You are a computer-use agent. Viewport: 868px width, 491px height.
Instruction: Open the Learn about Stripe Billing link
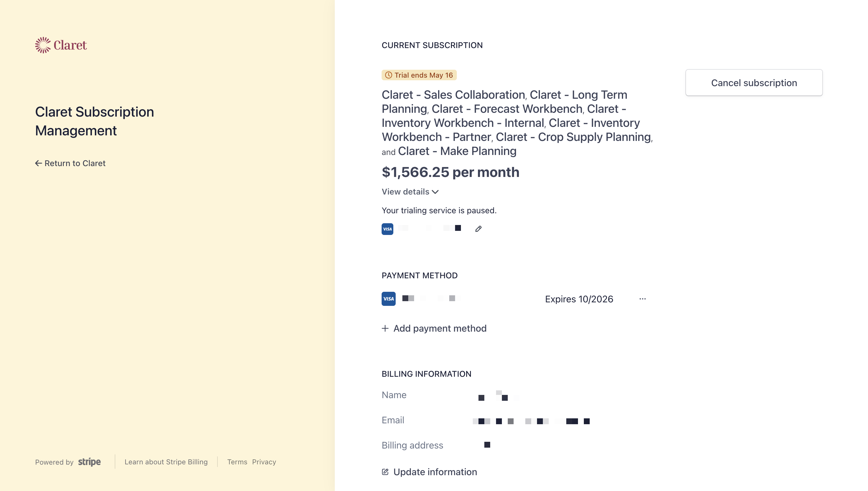(x=166, y=462)
